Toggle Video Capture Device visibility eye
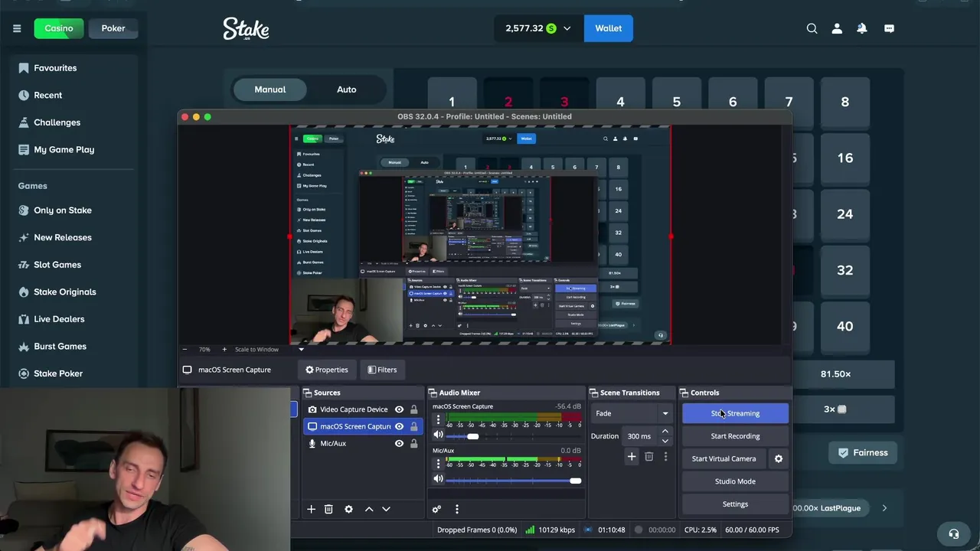 point(399,409)
